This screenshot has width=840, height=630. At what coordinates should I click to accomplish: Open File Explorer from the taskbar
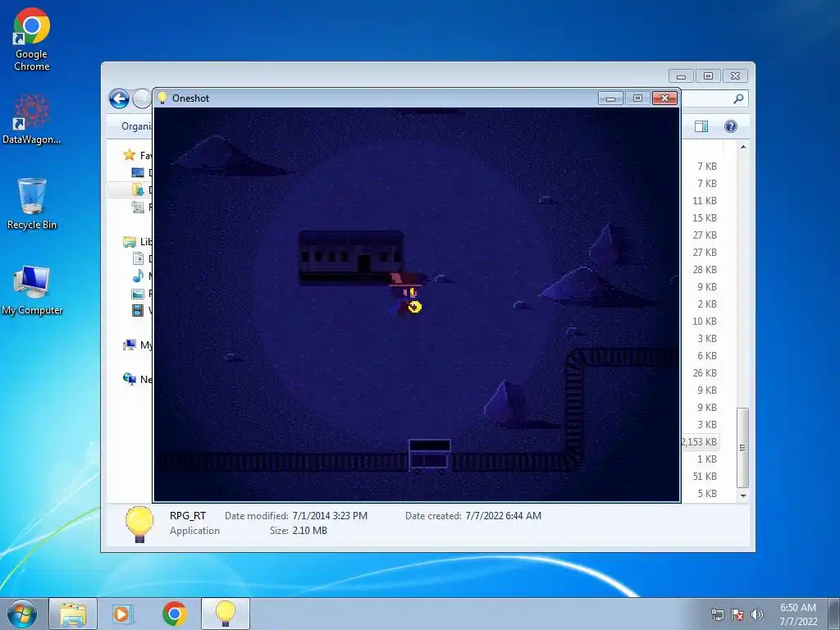point(73,614)
